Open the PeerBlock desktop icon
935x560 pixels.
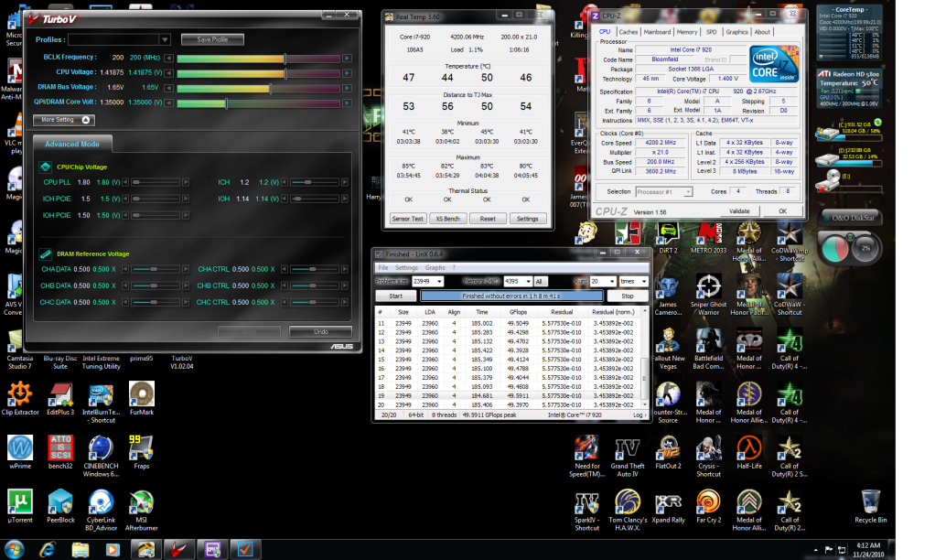pos(60,506)
